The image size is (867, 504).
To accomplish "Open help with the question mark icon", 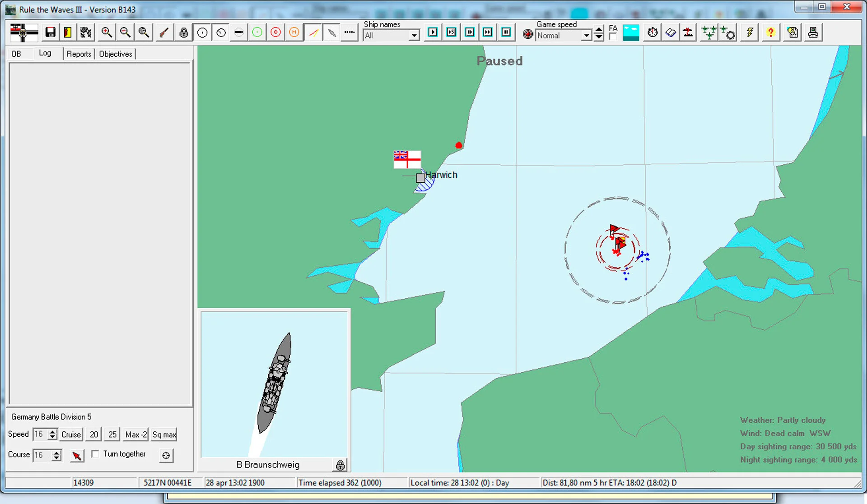I will click(x=771, y=32).
